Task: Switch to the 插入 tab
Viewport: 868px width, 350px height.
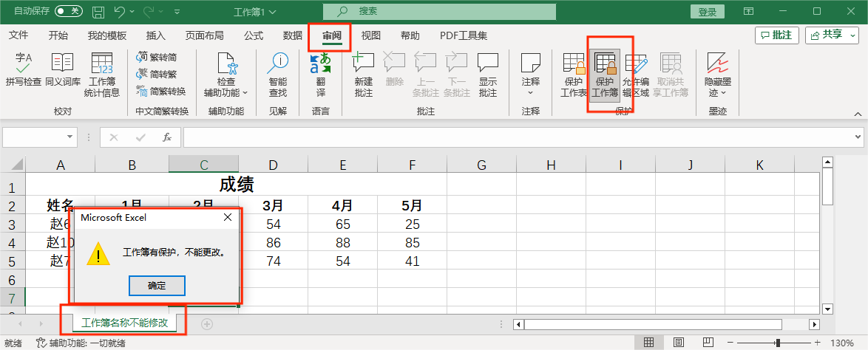Action: (x=155, y=35)
